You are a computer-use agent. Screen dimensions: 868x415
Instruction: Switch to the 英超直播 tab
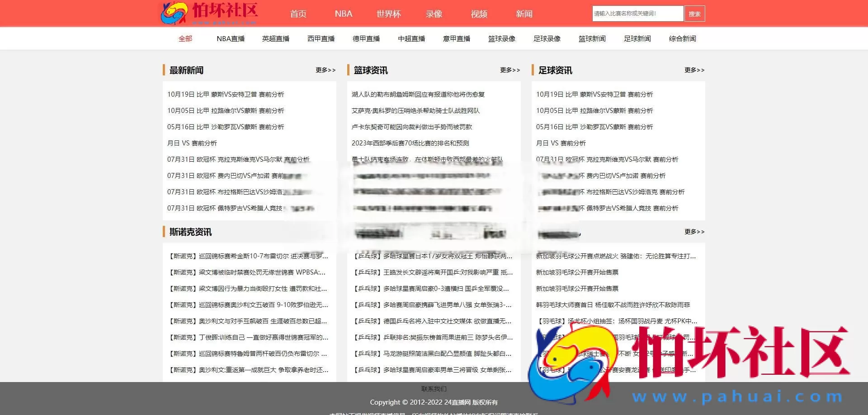276,38
